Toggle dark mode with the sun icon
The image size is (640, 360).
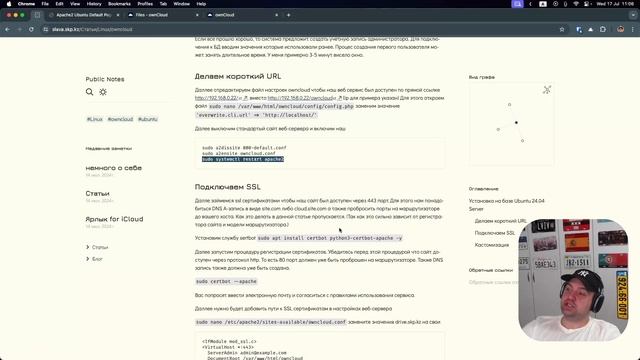pyautogui.click(x=103, y=92)
